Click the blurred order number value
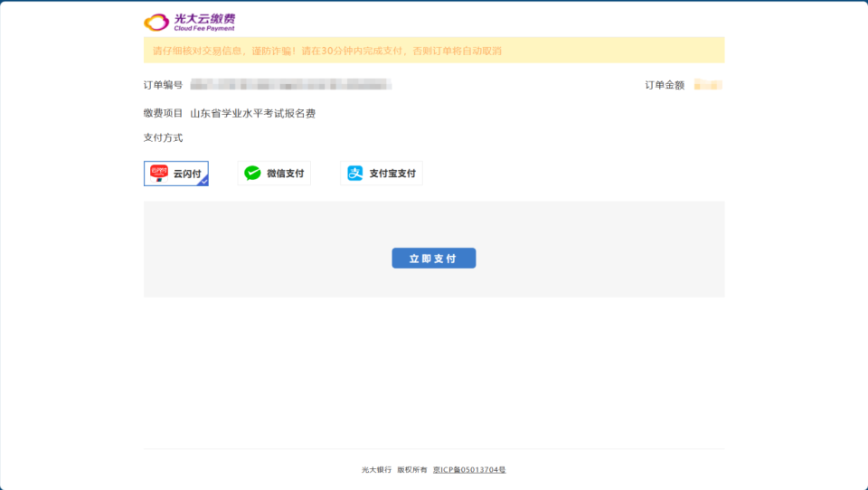Viewport: 868px width, 490px height. [290, 85]
